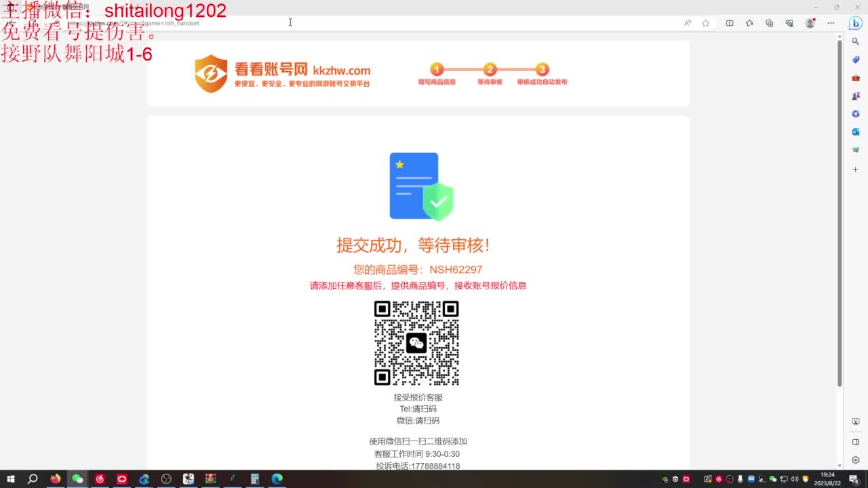This screenshot has width=868, height=488.
Task: Open the Windows Start menu
Action: (x=11, y=479)
